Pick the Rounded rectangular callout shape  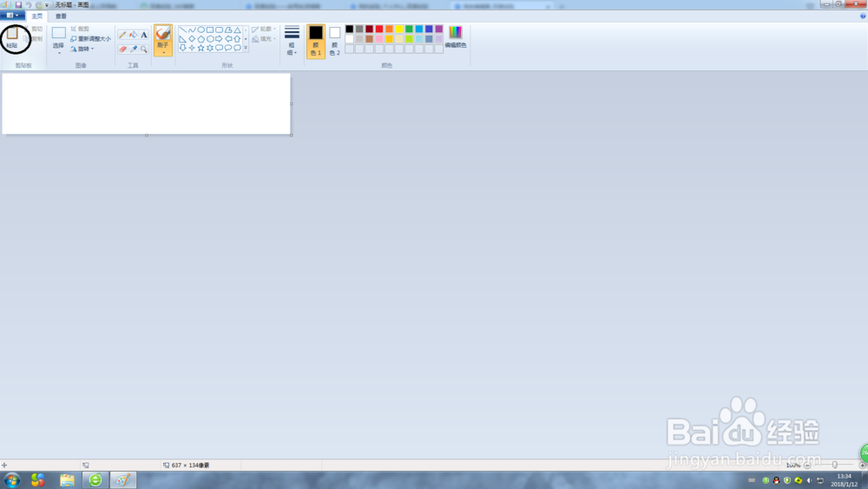pyautogui.click(x=220, y=48)
